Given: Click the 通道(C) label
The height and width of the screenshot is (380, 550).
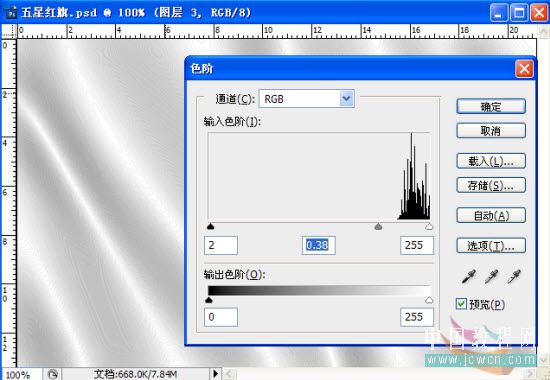Looking at the screenshot, I should (x=235, y=99).
